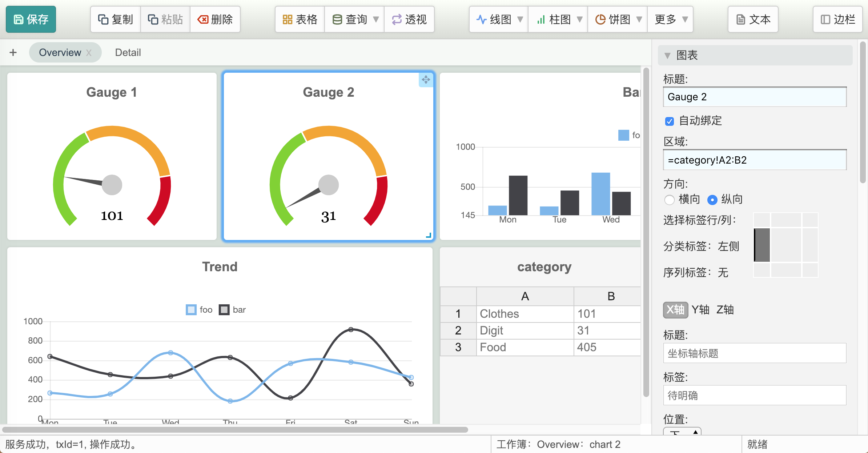Click the move handle on Gauge 2
The height and width of the screenshot is (453, 868).
pos(426,80)
